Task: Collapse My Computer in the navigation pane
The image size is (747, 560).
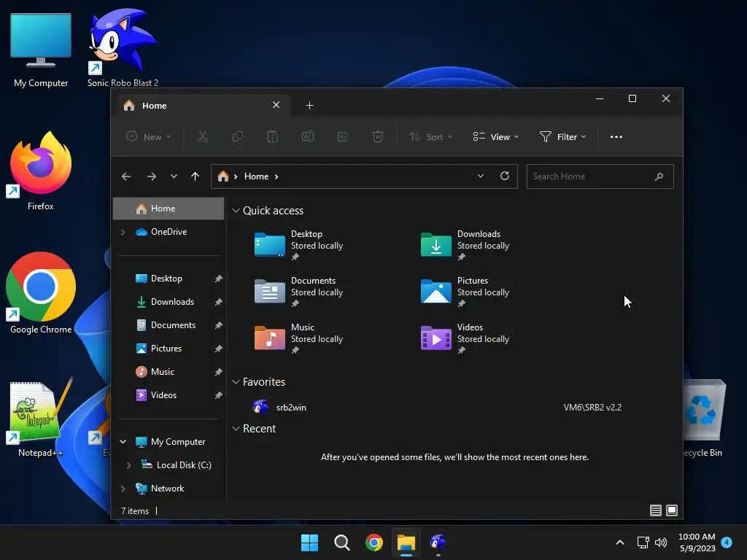Action: coord(123,442)
